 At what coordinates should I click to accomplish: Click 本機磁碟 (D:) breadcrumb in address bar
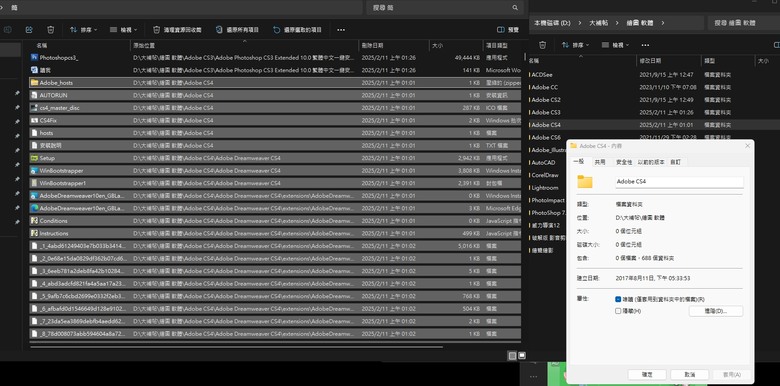click(x=552, y=23)
